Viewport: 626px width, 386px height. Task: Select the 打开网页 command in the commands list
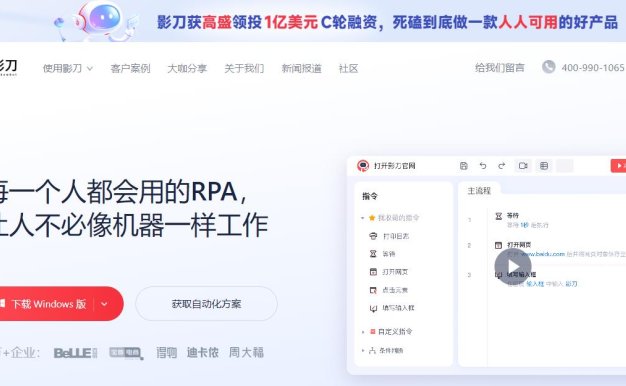(389, 272)
